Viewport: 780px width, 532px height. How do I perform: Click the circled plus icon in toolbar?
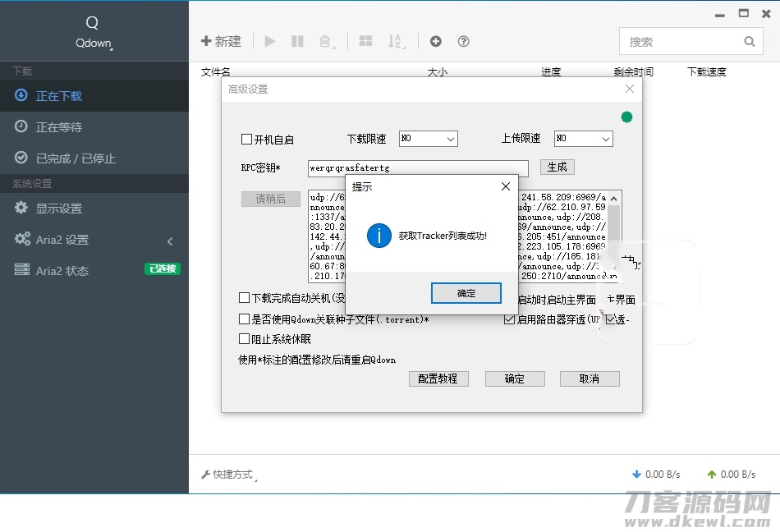[436, 41]
